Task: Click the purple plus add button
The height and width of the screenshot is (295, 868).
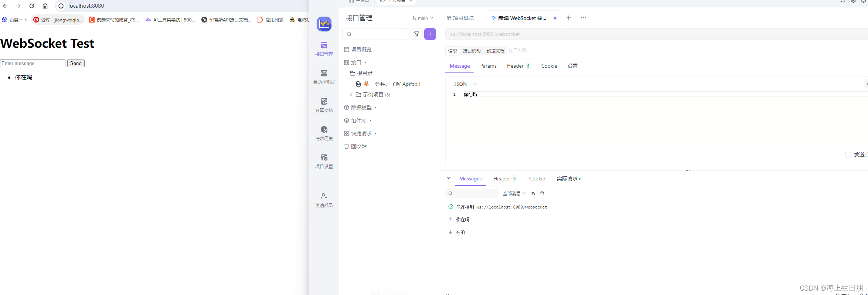Action: point(430,34)
